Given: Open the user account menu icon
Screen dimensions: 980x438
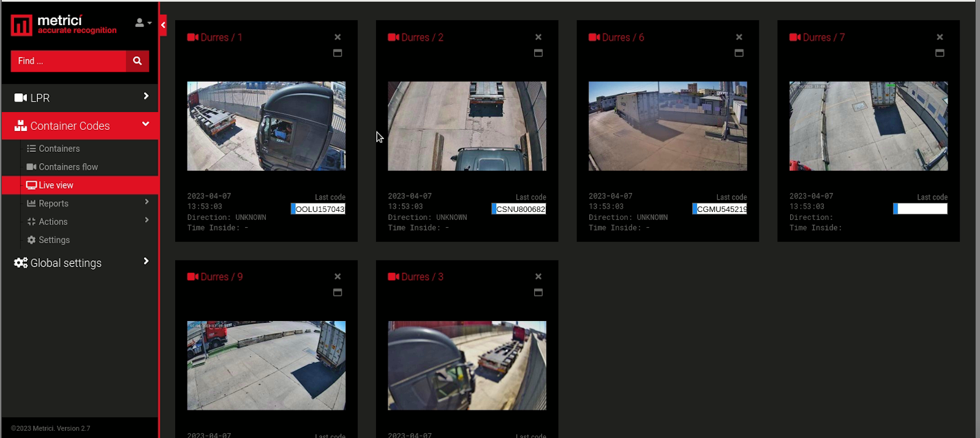Looking at the screenshot, I should pyautogui.click(x=142, y=23).
